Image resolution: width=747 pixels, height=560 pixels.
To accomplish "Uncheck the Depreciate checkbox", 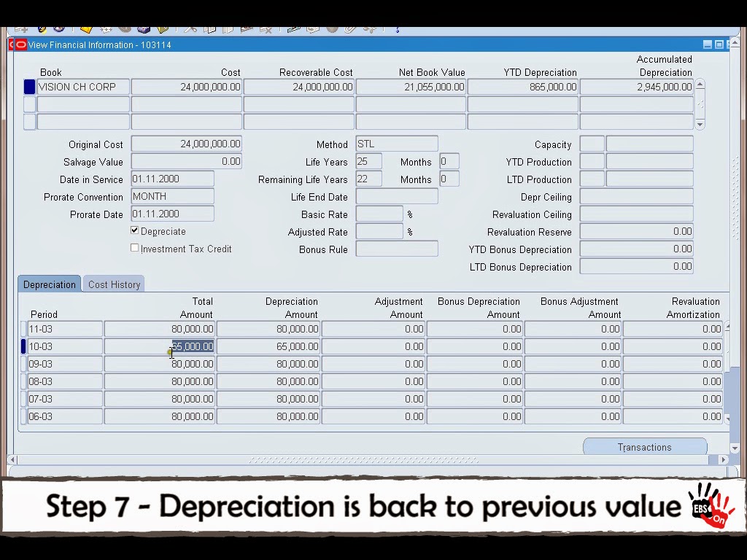I will pos(134,230).
